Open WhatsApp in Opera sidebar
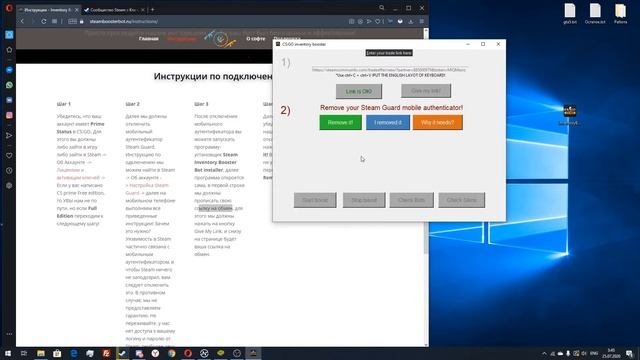640x360 pixels. (9, 85)
